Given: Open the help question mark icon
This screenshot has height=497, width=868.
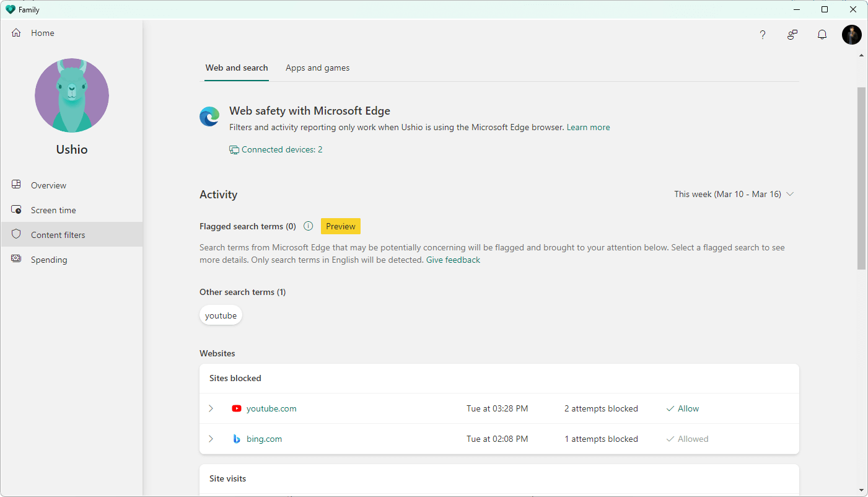Looking at the screenshot, I should (x=763, y=35).
